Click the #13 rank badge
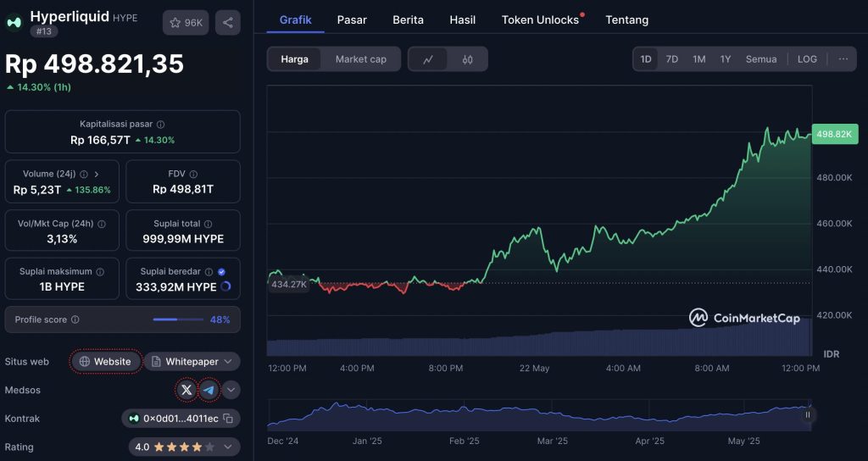The height and width of the screenshot is (461, 868). (44, 31)
